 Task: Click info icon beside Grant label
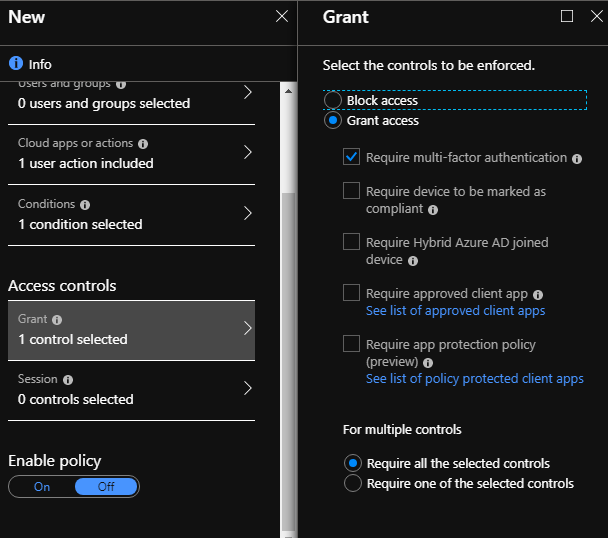57,320
